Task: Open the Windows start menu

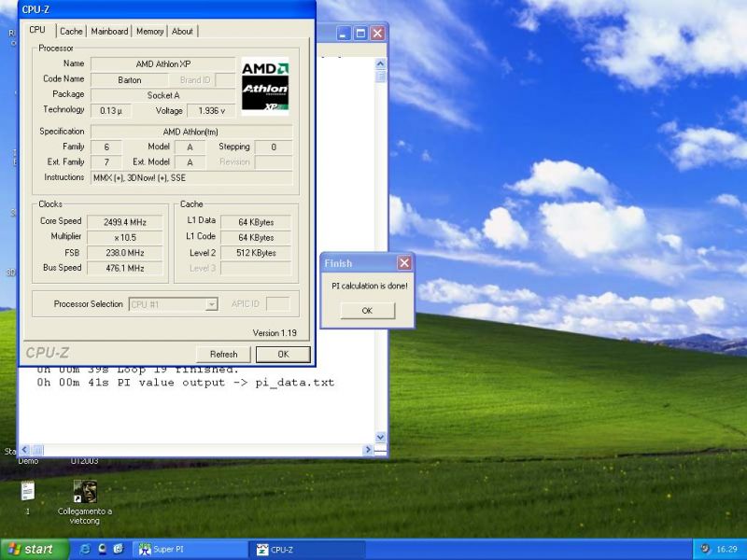Action: pos(35,549)
